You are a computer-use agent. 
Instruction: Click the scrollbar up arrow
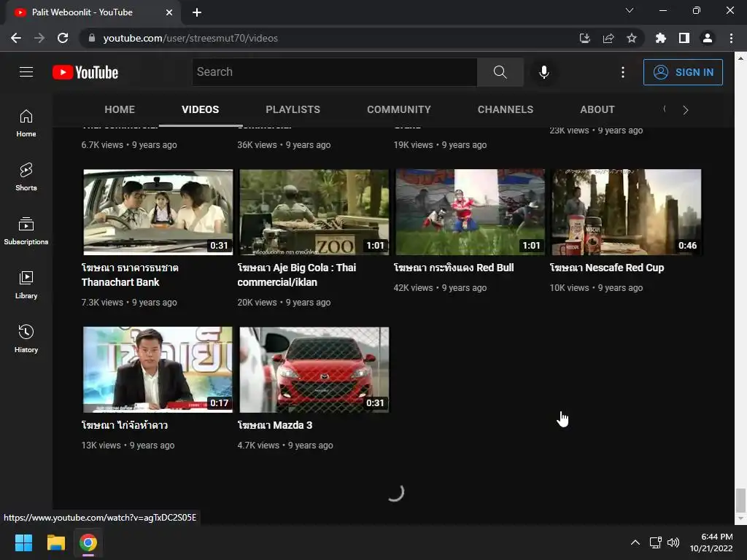[x=740, y=58]
